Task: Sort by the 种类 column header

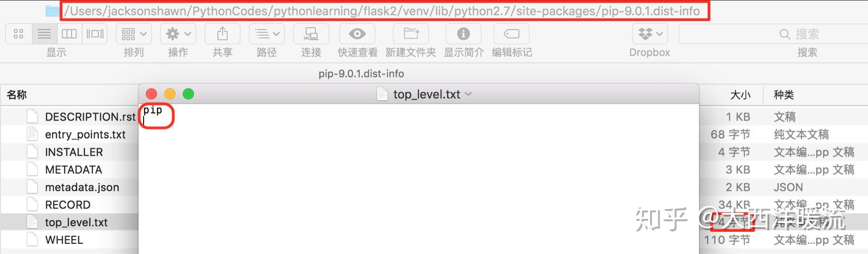Action: pos(784,95)
